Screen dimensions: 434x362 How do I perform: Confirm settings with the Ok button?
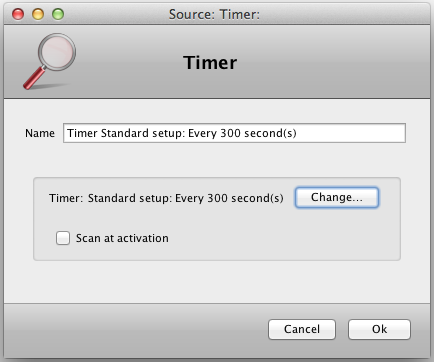pyautogui.click(x=379, y=329)
